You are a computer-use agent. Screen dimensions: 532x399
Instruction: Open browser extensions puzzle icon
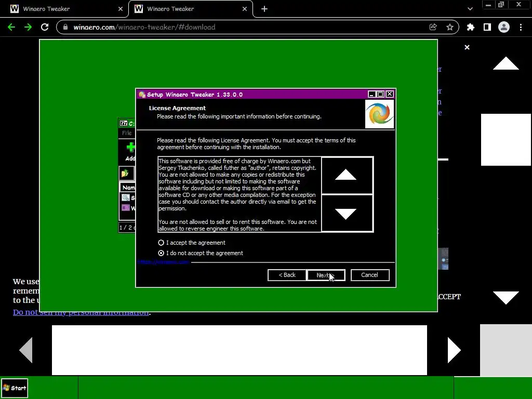[x=471, y=27]
